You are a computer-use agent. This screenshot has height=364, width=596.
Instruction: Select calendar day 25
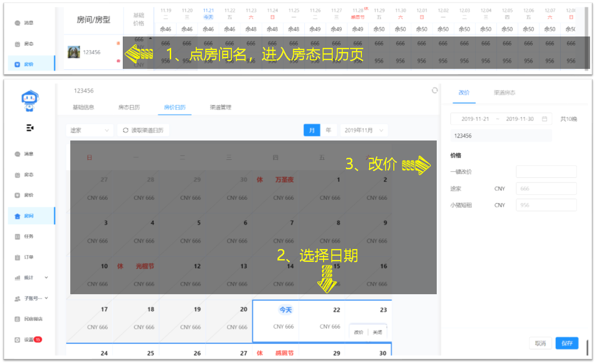(x=136, y=350)
